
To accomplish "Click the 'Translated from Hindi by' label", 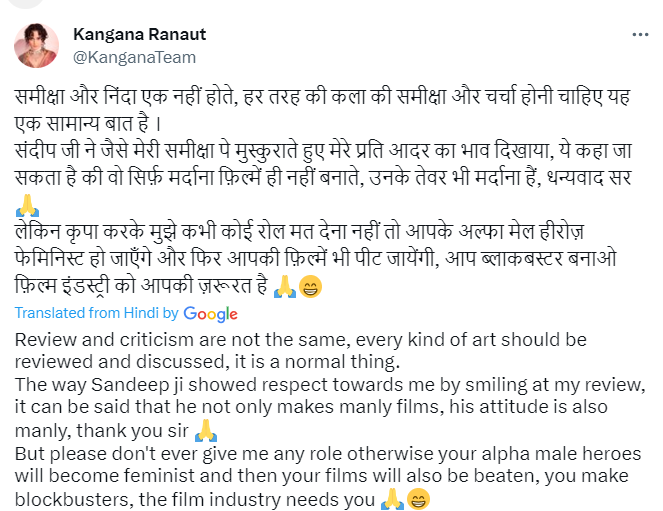I will 97,314.
